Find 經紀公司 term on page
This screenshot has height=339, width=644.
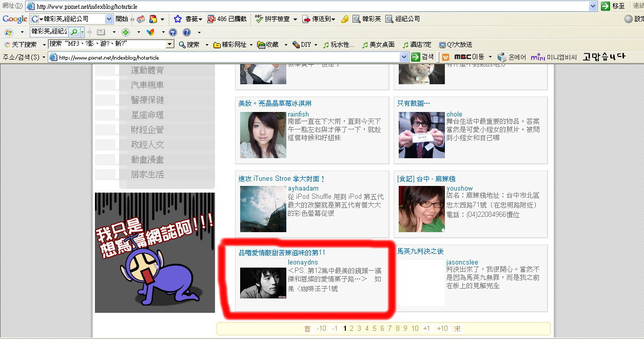[402, 19]
